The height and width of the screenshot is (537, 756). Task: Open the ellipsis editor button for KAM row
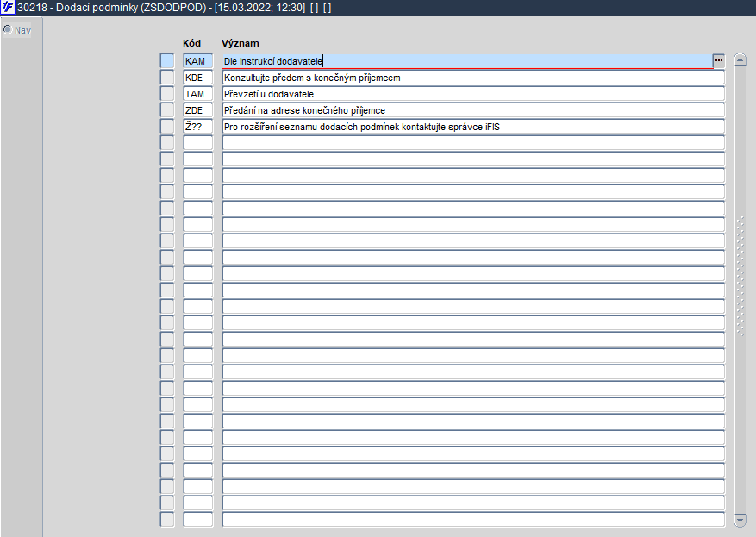[718, 60]
